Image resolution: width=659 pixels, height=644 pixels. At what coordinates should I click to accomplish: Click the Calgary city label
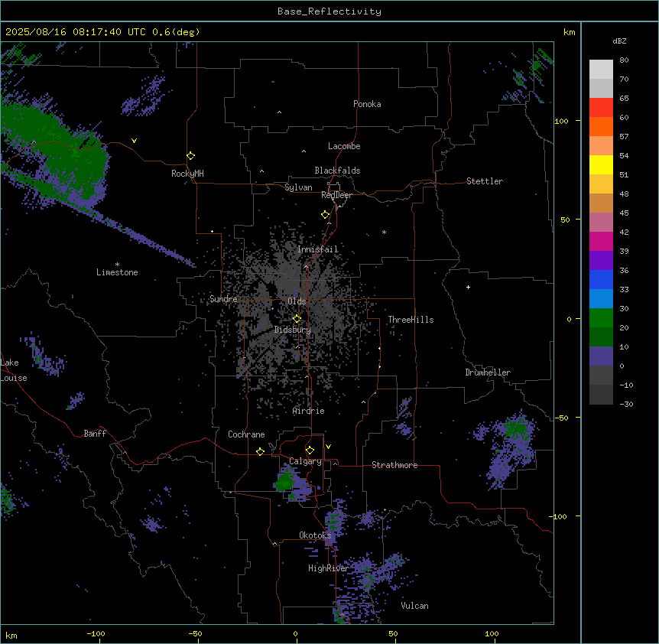[305, 461]
